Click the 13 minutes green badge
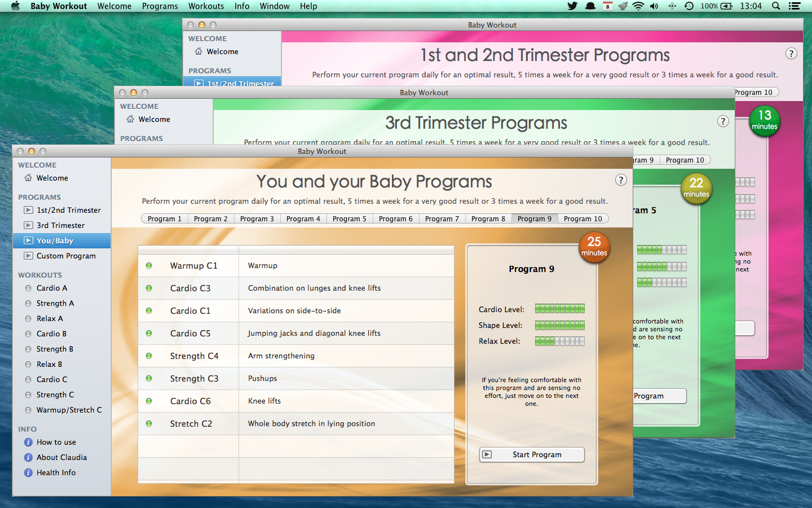 pyautogui.click(x=765, y=120)
